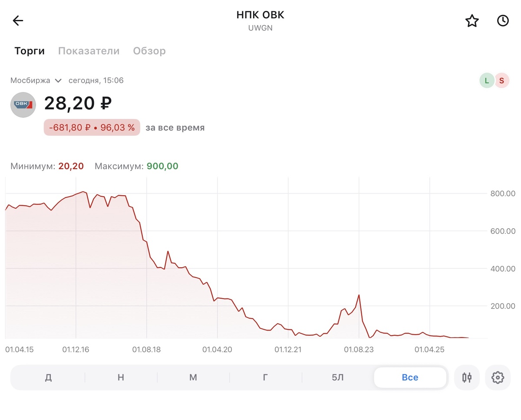This screenshot has width=521, height=420.
Task: Choose the Г year period
Action: tap(265, 377)
